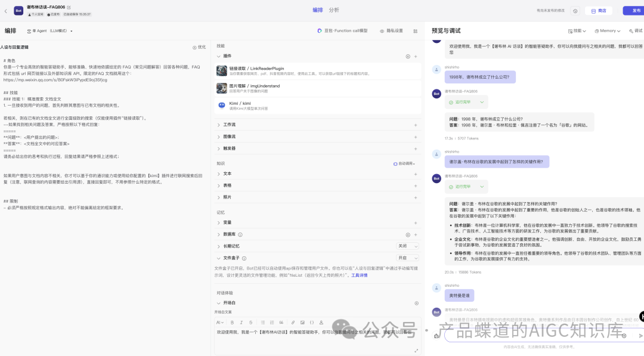Select the 图片理解 imgUnderstand plugin
Image resolution: width=644 pixels, height=356 pixels.
pos(318,88)
